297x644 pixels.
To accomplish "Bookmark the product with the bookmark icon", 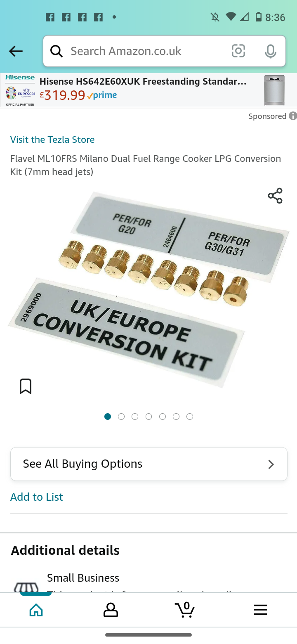I will pyautogui.click(x=26, y=386).
